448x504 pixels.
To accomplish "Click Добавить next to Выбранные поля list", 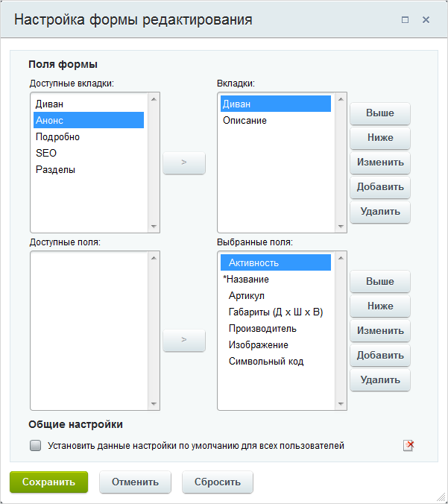I will [x=380, y=356].
